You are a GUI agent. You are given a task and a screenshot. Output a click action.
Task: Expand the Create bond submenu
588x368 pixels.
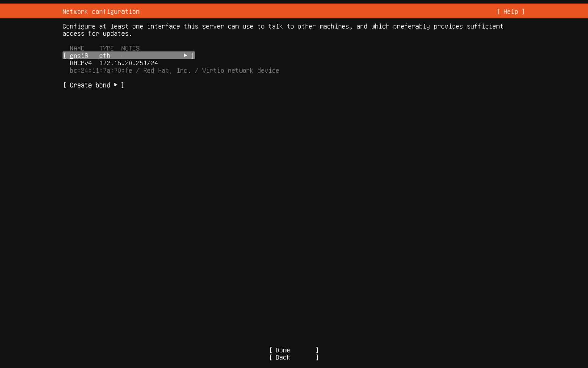point(116,85)
